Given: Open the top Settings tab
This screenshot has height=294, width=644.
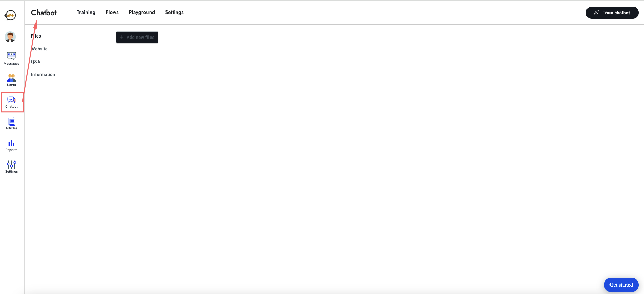Looking at the screenshot, I should [x=174, y=12].
